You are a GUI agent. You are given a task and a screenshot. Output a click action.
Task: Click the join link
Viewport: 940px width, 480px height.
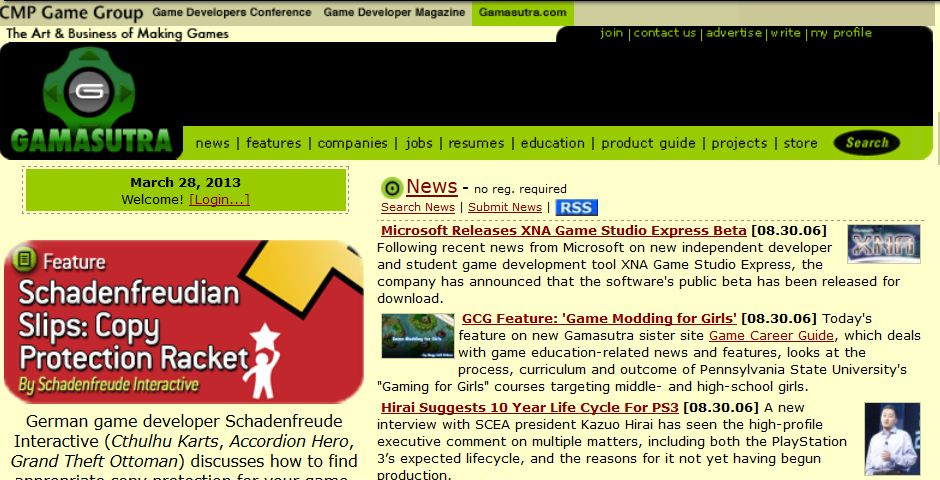[611, 33]
